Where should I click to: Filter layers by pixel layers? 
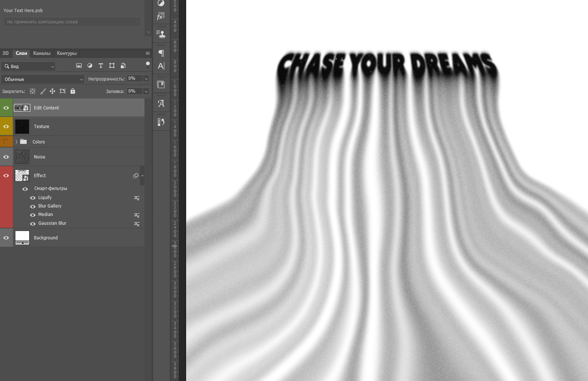(79, 66)
